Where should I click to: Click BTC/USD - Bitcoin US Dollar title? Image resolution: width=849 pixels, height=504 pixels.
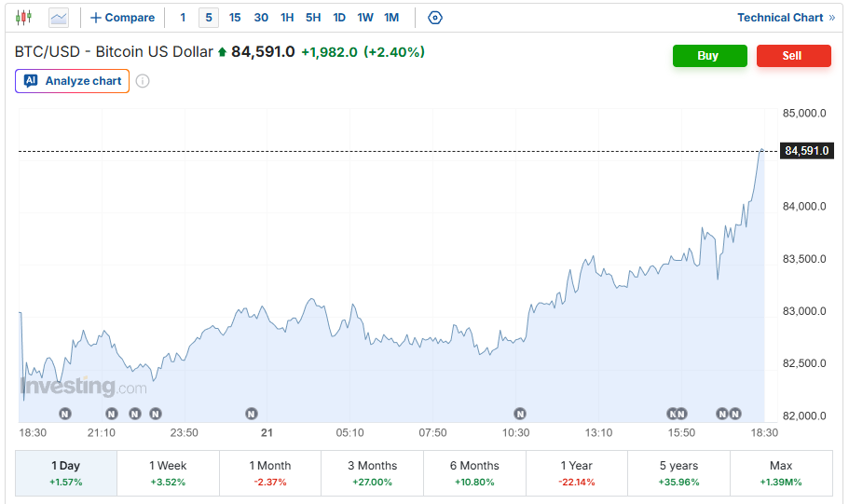click(x=114, y=52)
